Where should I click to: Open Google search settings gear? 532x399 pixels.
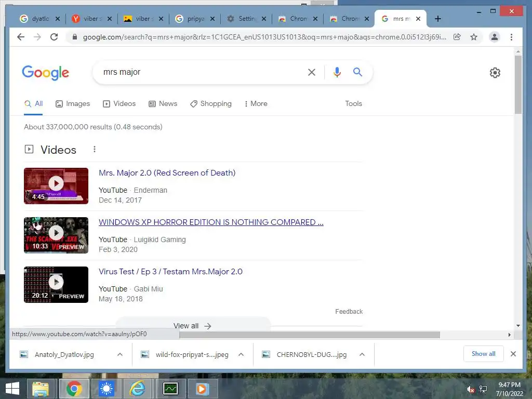click(x=495, y=73)
